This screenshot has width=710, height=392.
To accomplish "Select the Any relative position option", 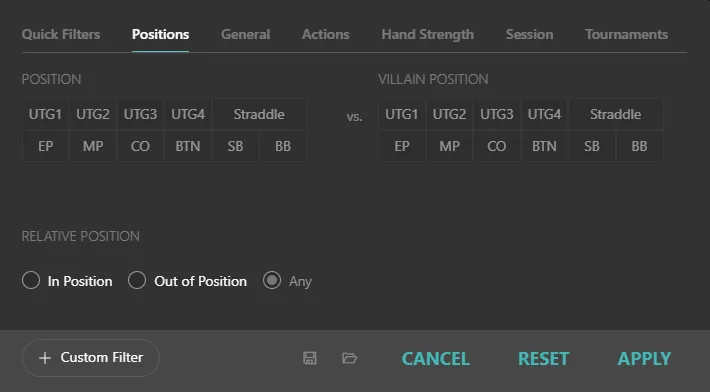I will [x=272, y=281].
